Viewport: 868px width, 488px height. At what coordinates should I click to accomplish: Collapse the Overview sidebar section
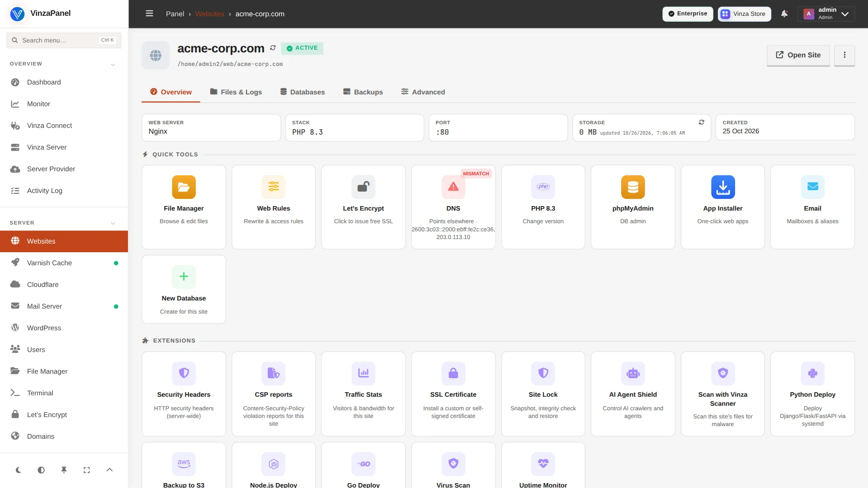[x=113, y=64]
